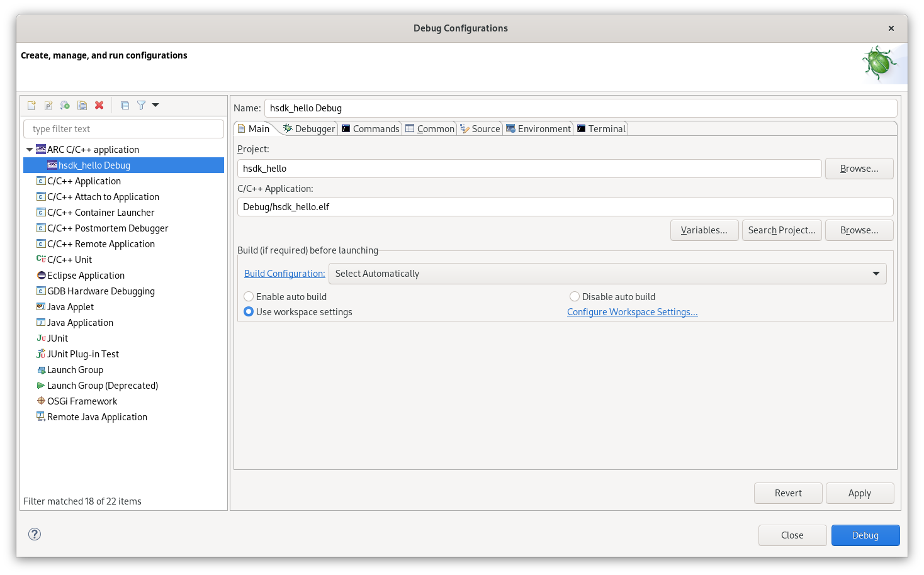
Task: Open the Build Configuration dropdown
Action: [876, 273]
